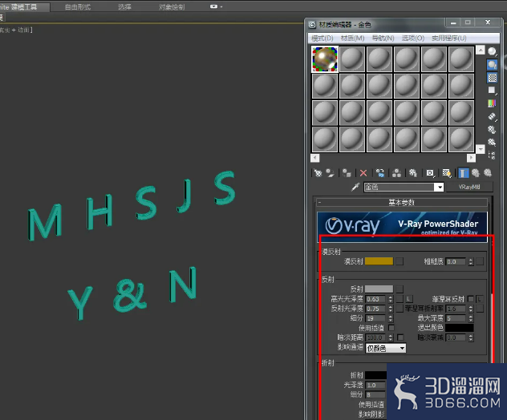The image size is (507, 420).
Task: Reset material with the red X icon
Action: pyautogui.click(x=363, y=173)
